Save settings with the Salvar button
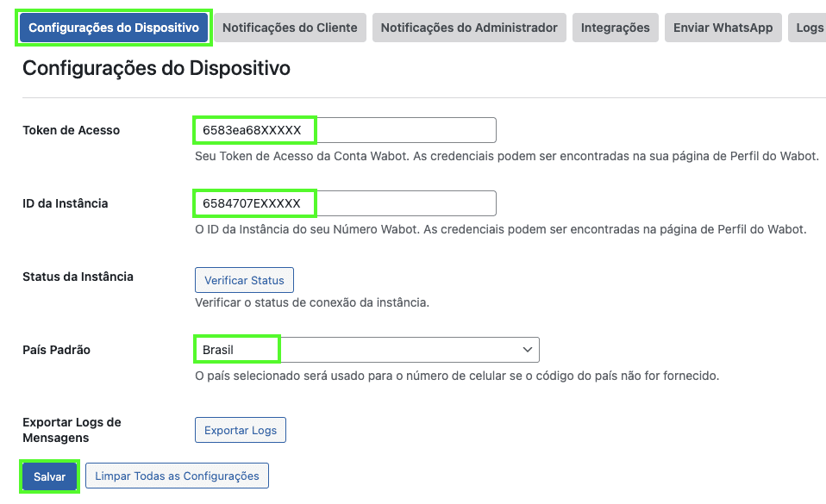The image size is (826, 504). [x=50, y=476]
